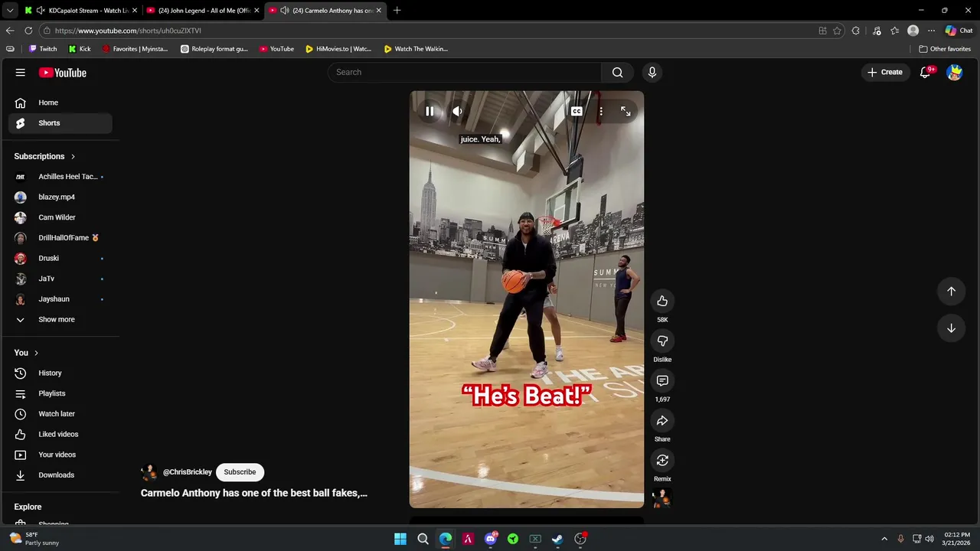Viewport: 980px width, 551px height.
Task: Expand the Short's title description
Action: tap(254, 493)
